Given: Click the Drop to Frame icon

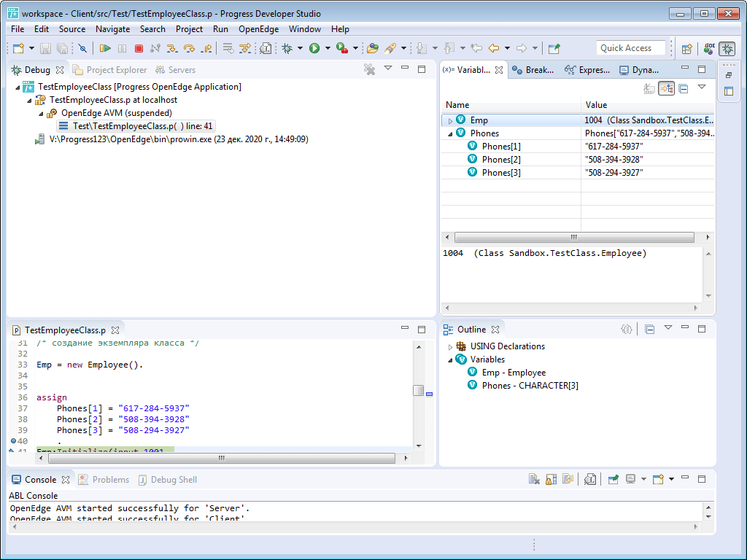Looking at the screenshot, I should pos(228,48).
